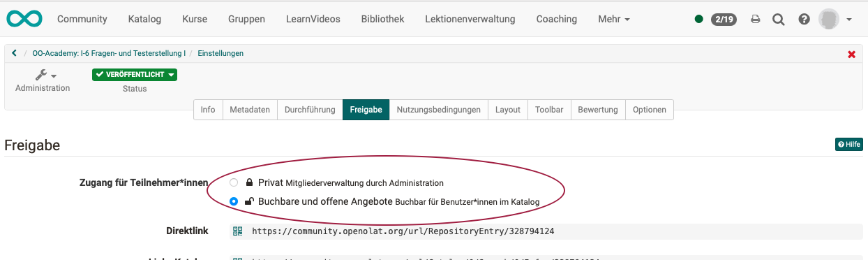This screenshot has height=260, width=868.
Task: Click the back arrow in breadcrumb
Action: coord(14,53)
